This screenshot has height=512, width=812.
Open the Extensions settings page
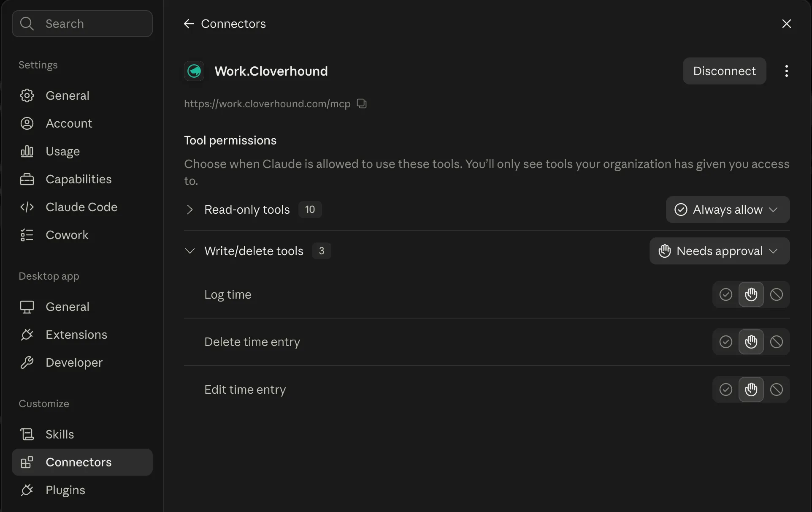(x=82, y=335)
